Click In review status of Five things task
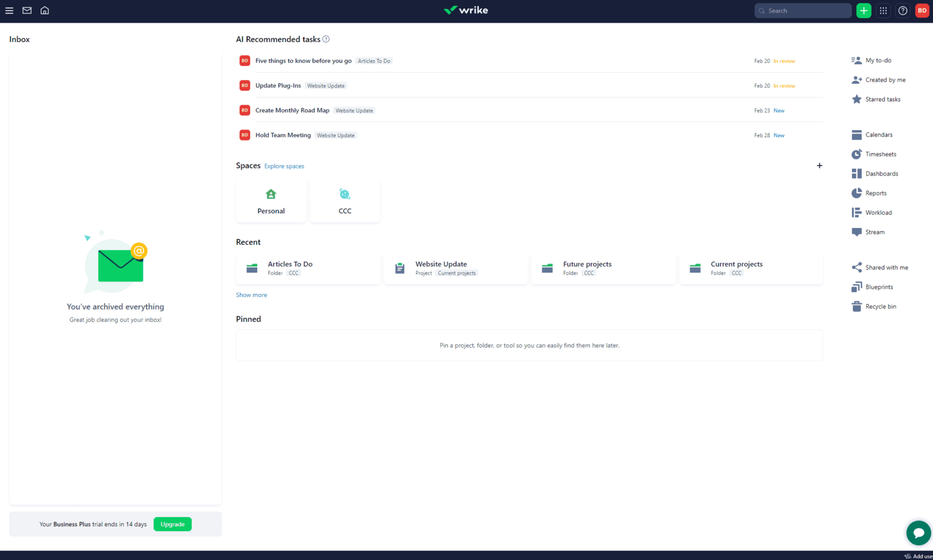This screenshot has height=560, width=933. (784, 61)
